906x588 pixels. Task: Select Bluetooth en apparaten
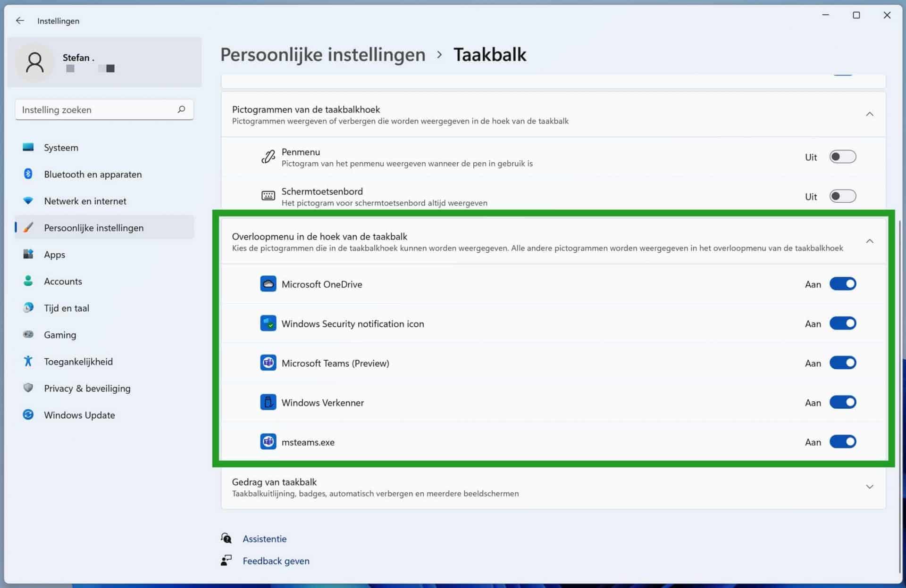[92, 174]
